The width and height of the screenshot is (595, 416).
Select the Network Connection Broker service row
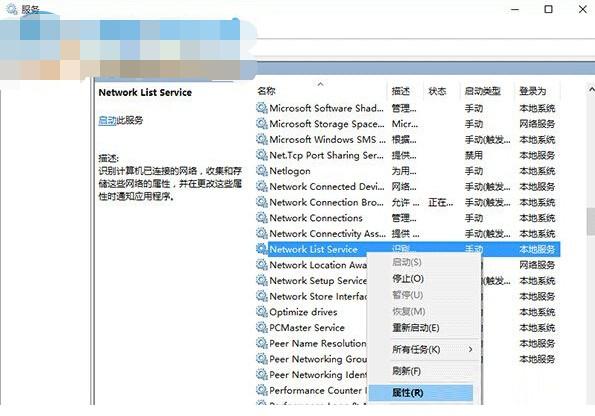click(x=408, y=202)
